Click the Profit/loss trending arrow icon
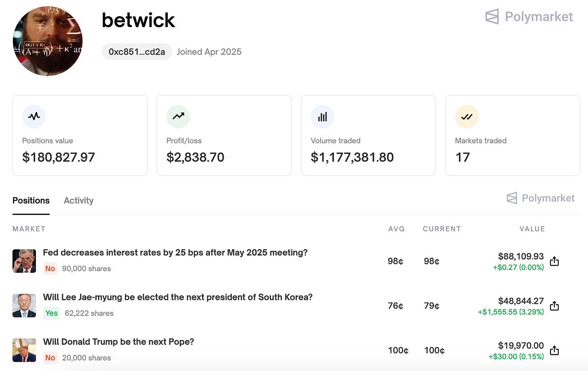 pos(178,116)
